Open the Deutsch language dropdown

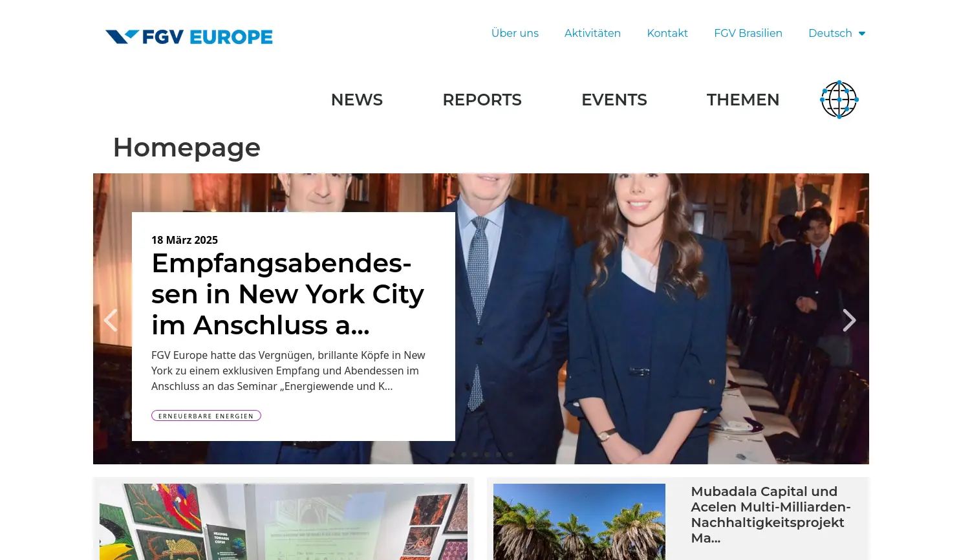coord(830,33)
